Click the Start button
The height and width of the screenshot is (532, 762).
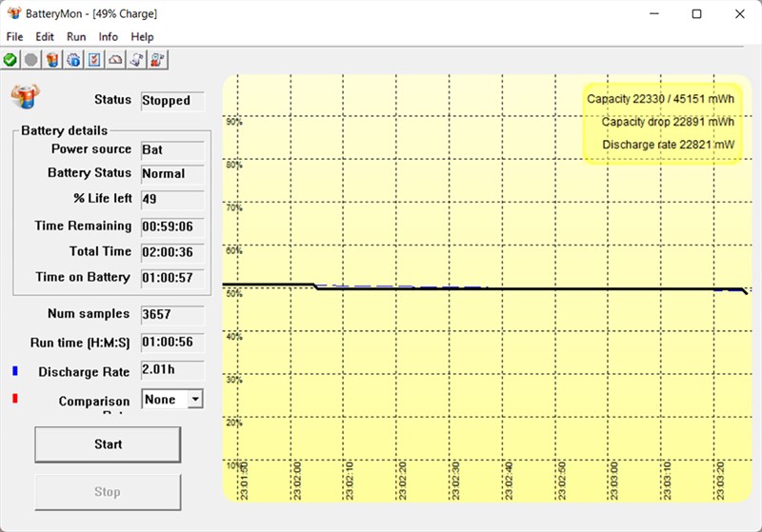click(108, 444)
